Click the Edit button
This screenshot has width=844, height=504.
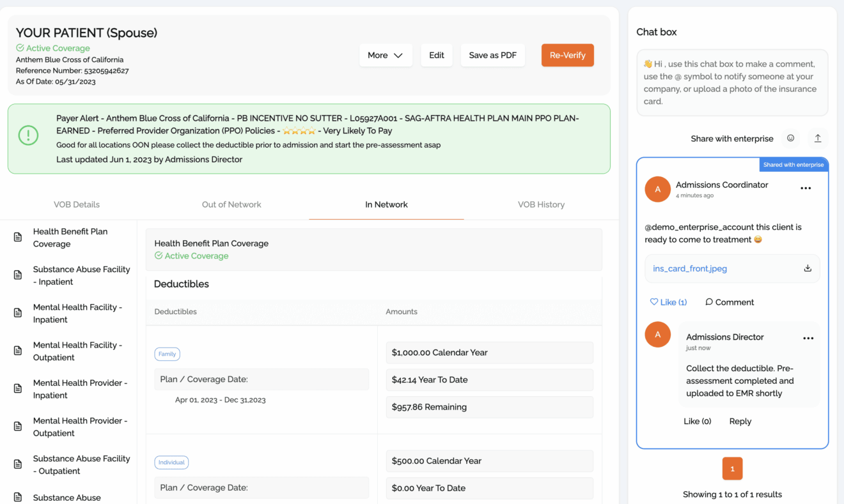pyautogui.click(x=437, y=56)
